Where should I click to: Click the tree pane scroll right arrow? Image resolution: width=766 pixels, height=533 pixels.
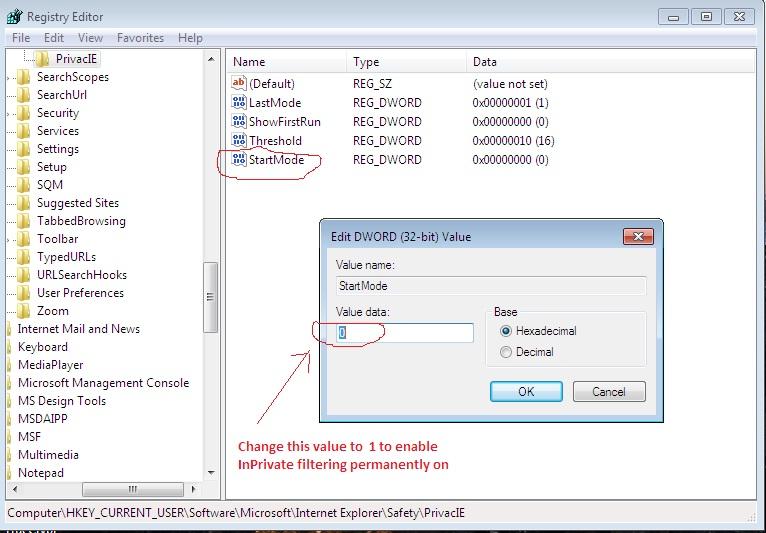pos(193,489)
